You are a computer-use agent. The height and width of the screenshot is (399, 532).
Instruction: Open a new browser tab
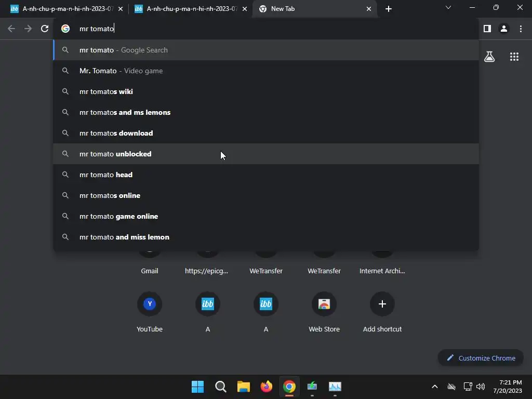click(x=389, y=9)
